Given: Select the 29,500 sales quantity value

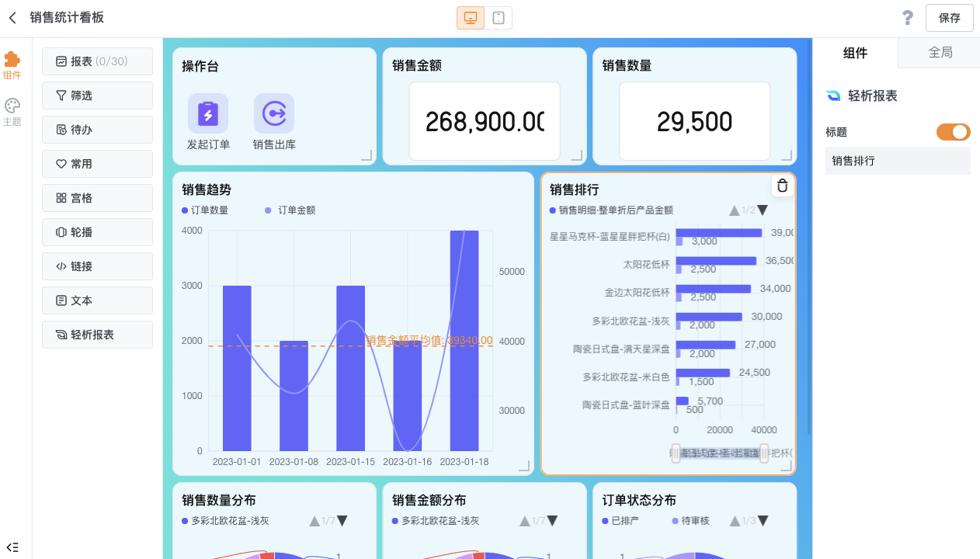Looking at the screenshot, I should click(694, 122).
